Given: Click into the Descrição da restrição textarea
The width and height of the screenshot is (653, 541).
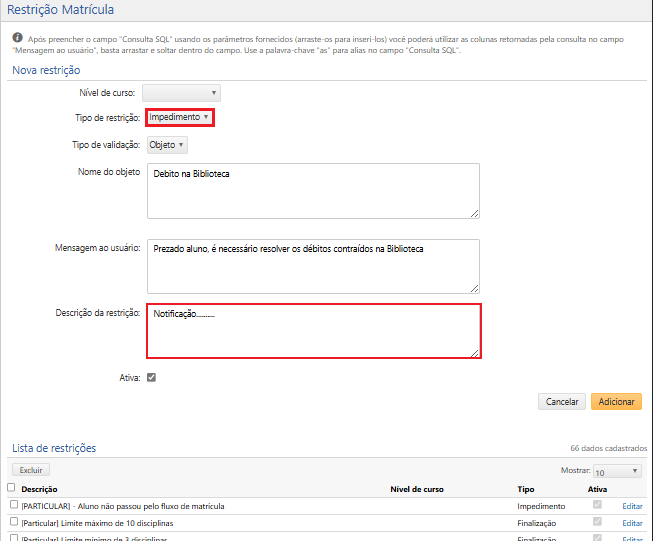Looking at the screenshot, I should click(x=314, y=331).
